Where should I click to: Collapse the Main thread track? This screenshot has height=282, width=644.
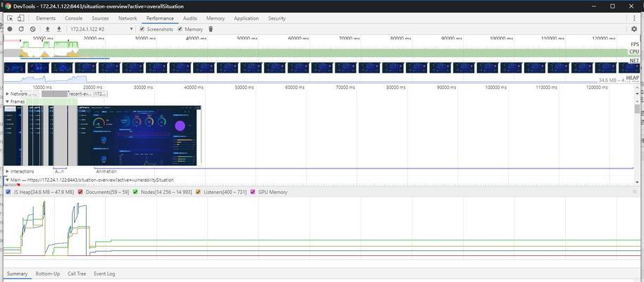[7, 180]
